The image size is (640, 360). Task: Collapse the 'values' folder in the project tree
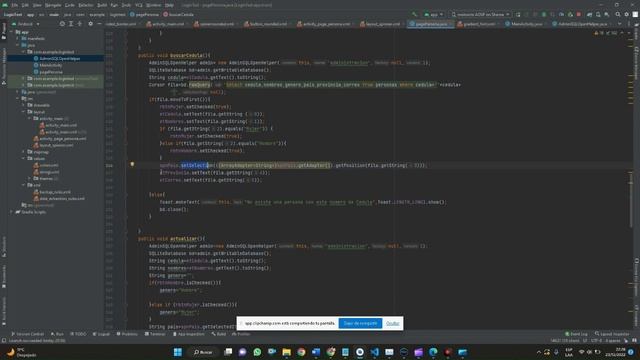(24, 158)
